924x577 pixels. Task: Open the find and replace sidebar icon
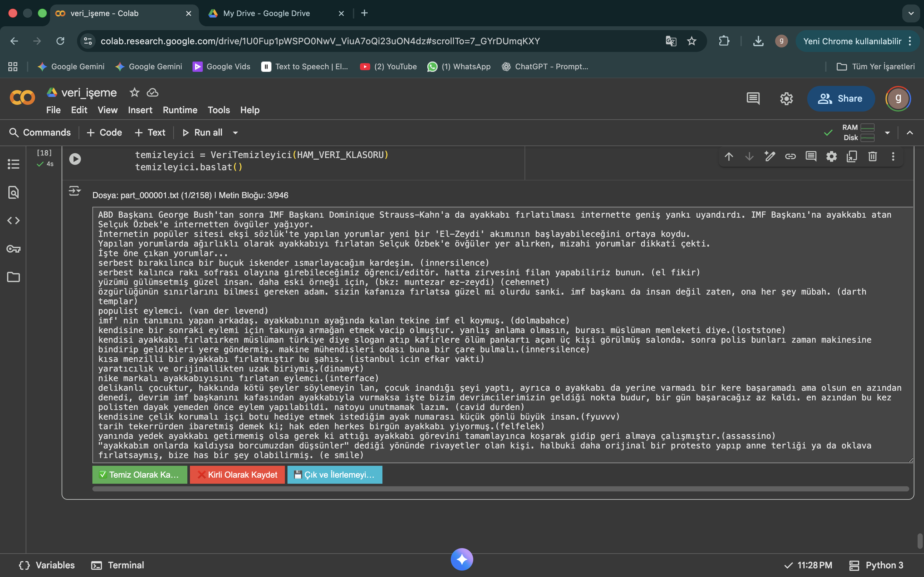pos(13,192)
